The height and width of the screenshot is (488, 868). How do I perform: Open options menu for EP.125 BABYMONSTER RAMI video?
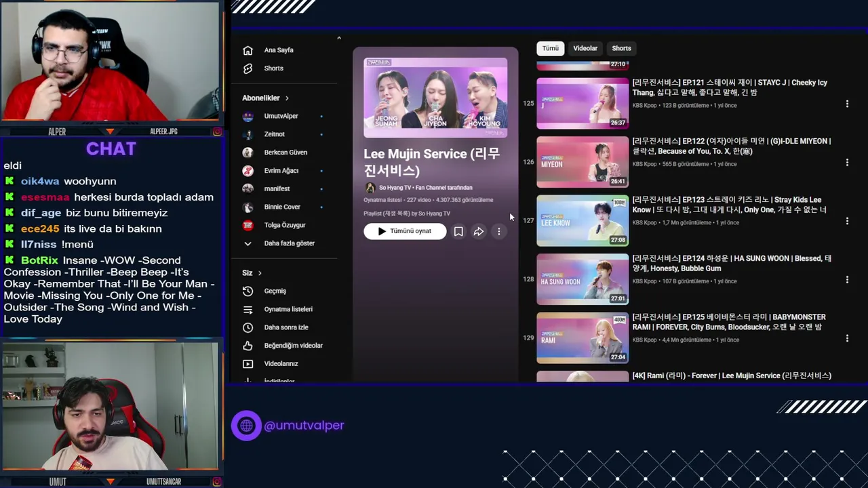point(847,338)
